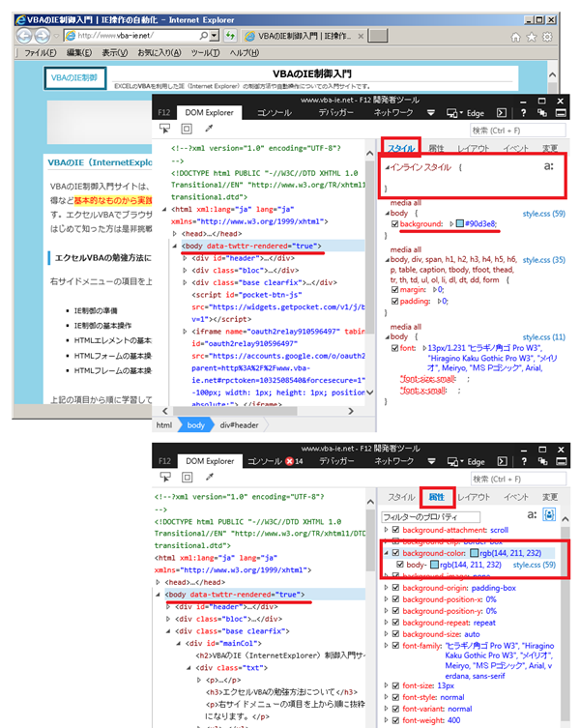This screenshot has height=728, width=580.
Task: Open help question mark in lower developer tools
Action: tap(524, 461)
